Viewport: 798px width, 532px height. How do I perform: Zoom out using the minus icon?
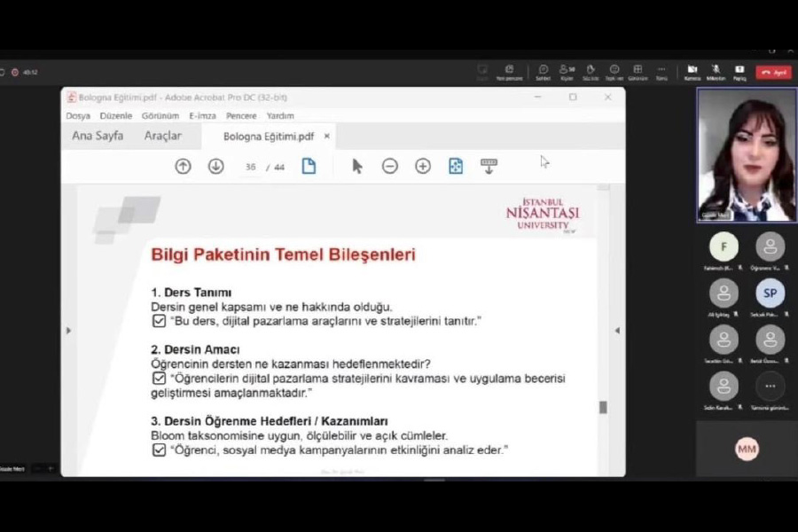pyautogui.click(x=390, y=166)
